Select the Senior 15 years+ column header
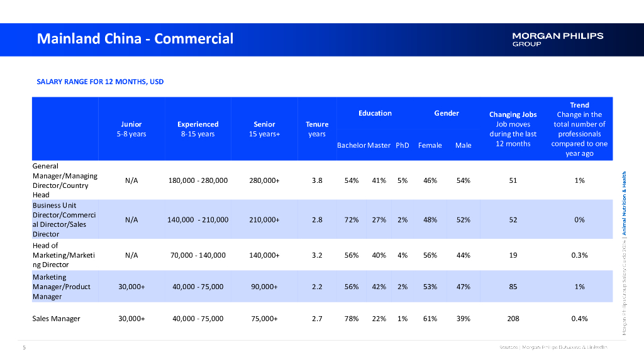This screenshot has width=644, height=362. coord(264,129)
